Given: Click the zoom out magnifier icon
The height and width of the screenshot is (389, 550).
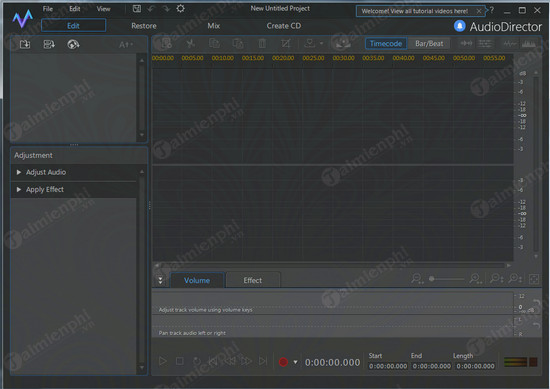Looking at the screenshot, I should (417, 279).
